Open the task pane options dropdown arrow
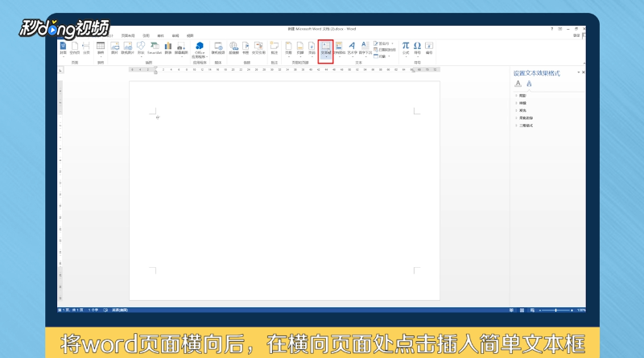The width and height of the screenshot is (644, 358). [x=578, y=72]
